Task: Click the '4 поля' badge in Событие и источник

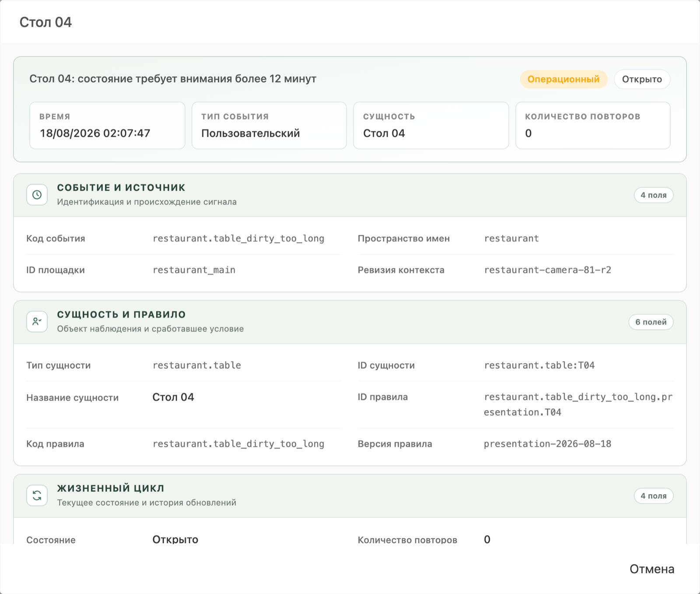Action: [654, 195]
